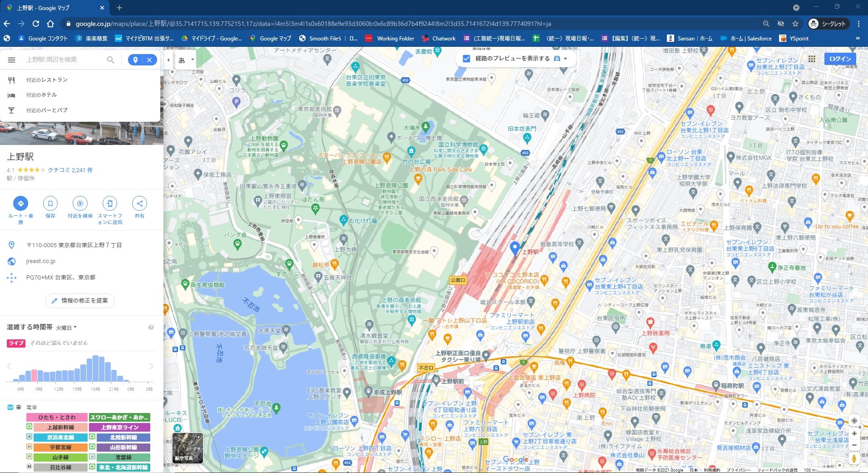The image size is (868, 473).
Task: Switch to the 上野駅 - Google マップ tab
Action: [54, 8]
